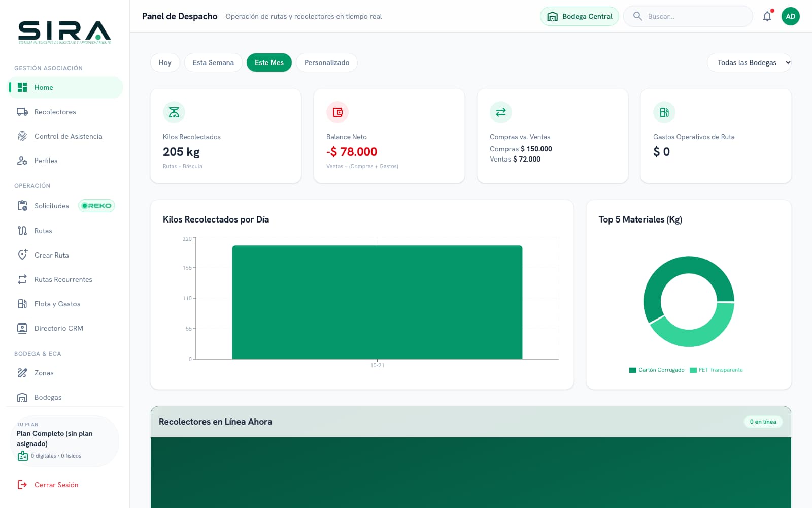
Task: Focus the Buscar search field
Action: pos(688,16)
